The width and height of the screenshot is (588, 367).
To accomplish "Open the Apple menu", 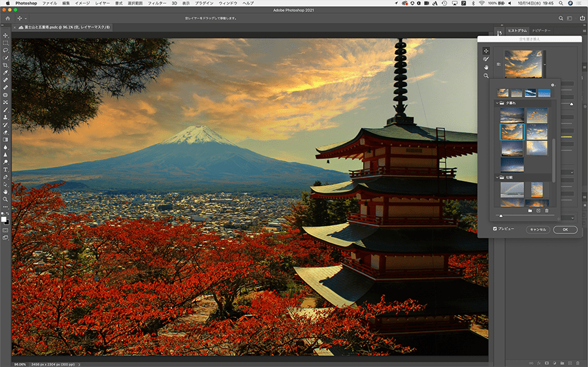I will pyautogui.click(x=7, y=3).
